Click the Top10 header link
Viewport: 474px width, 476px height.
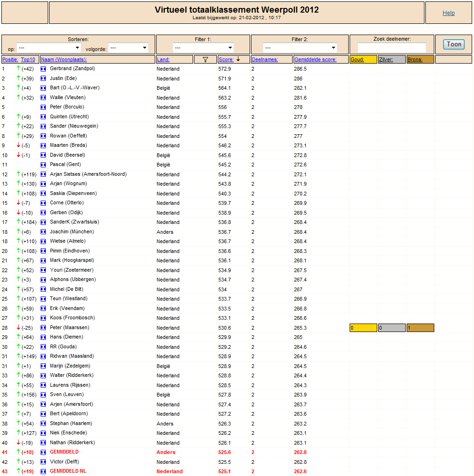[28, 59]
